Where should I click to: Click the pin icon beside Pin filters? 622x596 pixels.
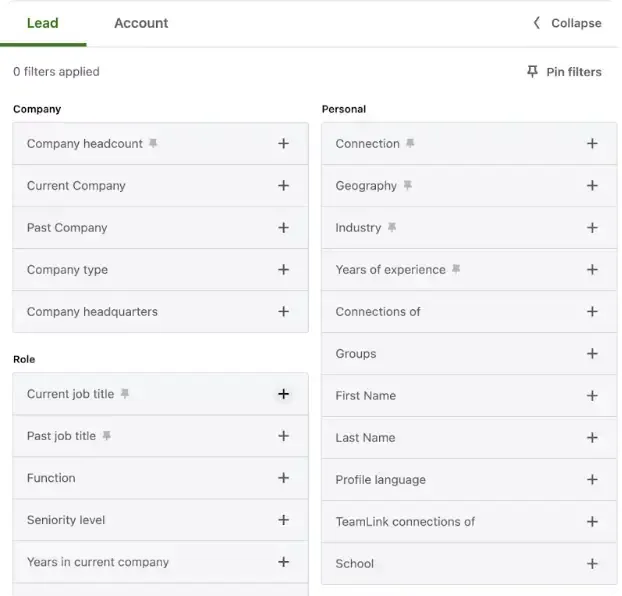tap(532, 71)
